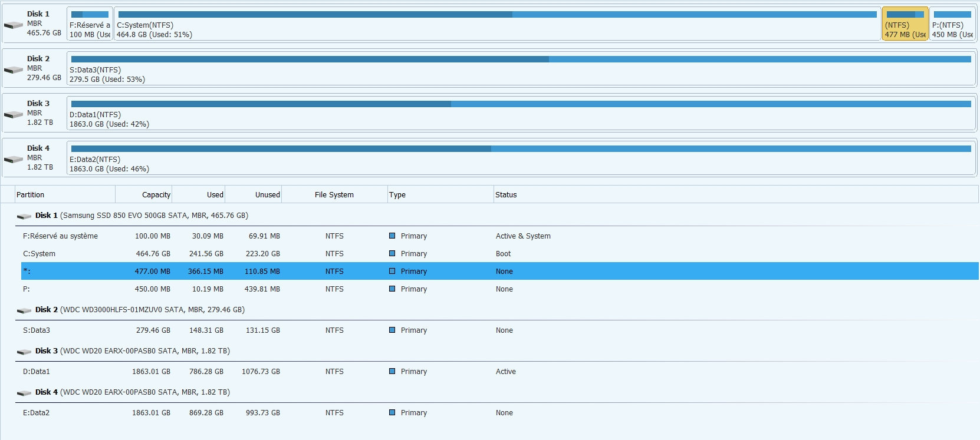Screen dimensions: 980x440
Task: Click the '110.85 MB' unused cell
Action: pos(262,272)
